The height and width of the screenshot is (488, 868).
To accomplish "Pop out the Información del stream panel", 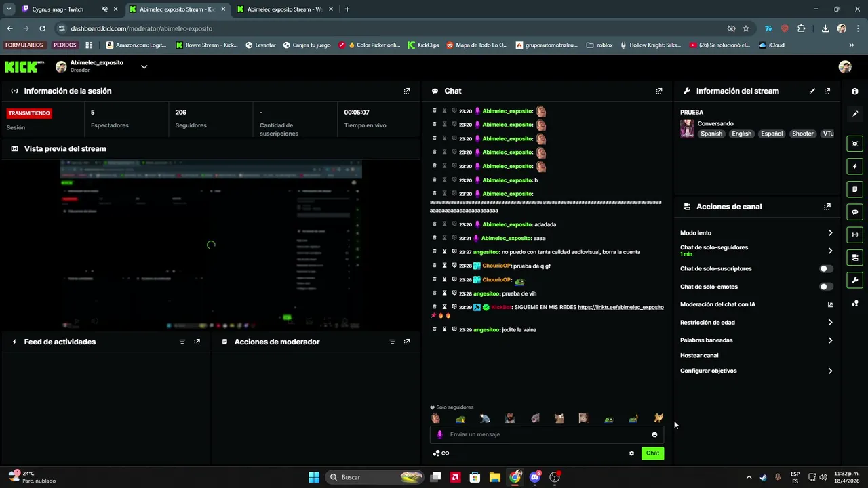I will (827, 91).
